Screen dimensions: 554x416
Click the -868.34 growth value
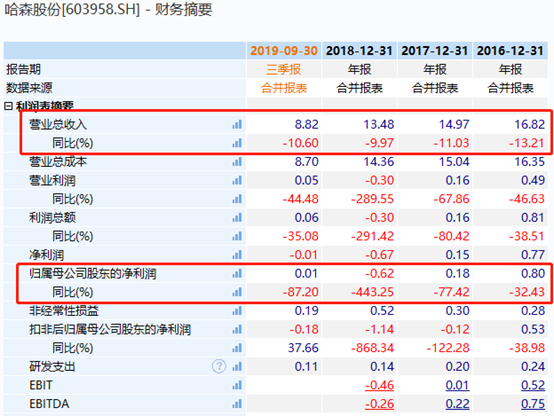pos(372,348)
